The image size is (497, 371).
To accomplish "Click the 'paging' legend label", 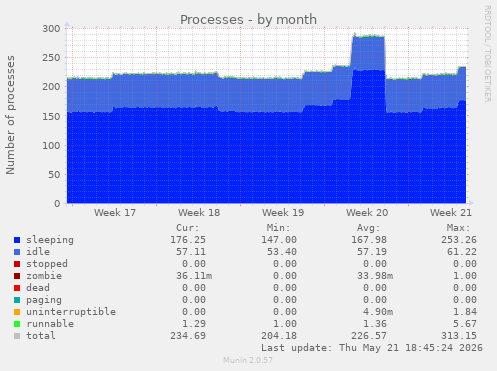I will [x=44, y=300].
